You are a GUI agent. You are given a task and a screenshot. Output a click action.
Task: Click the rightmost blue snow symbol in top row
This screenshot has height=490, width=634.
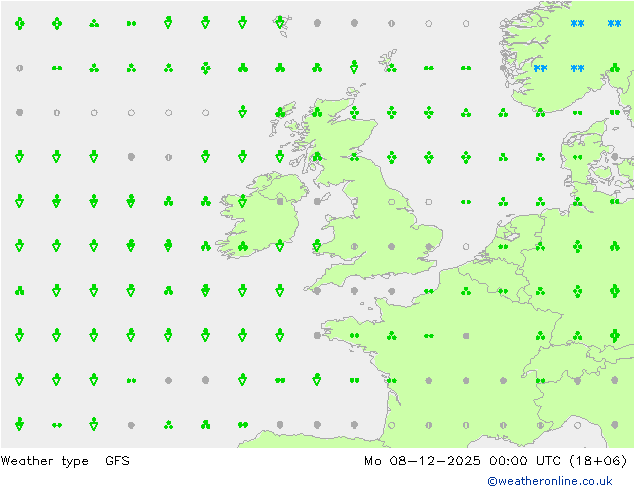[x=614, y=23]
